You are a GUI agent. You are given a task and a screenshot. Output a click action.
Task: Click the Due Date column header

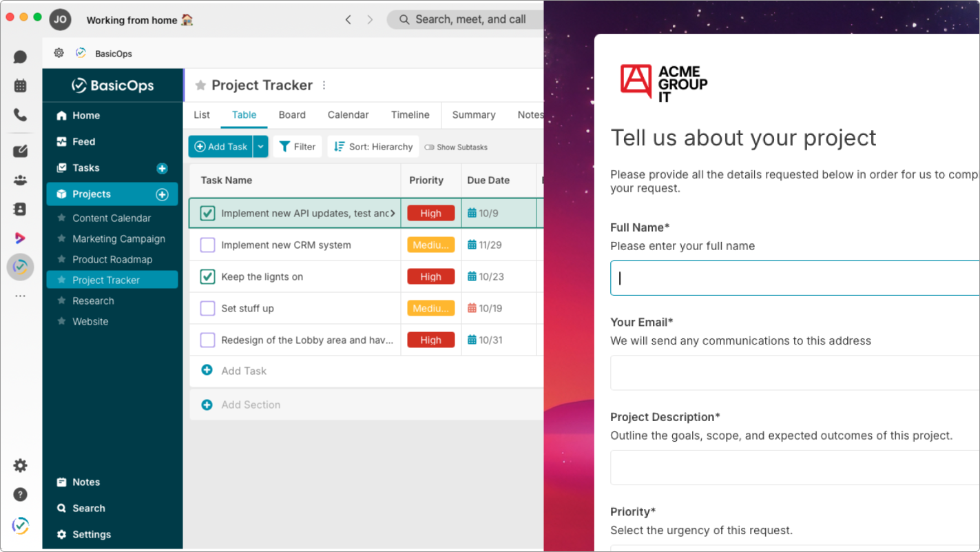[x=498, y=181]
